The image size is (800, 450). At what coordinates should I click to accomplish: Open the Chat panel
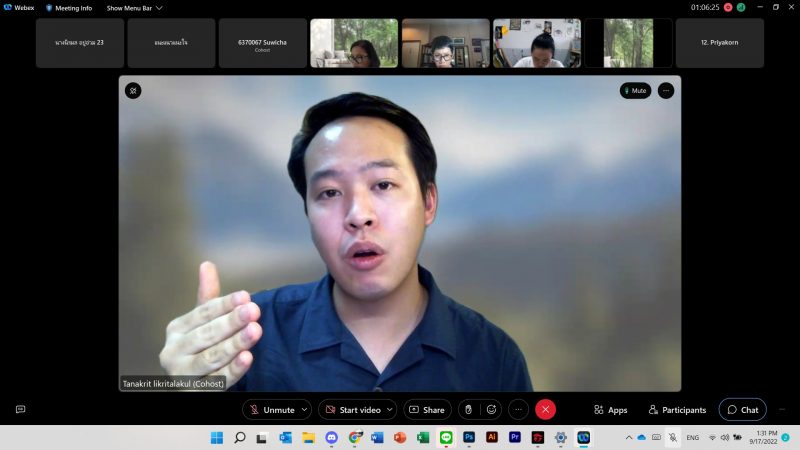click(742, 409)
